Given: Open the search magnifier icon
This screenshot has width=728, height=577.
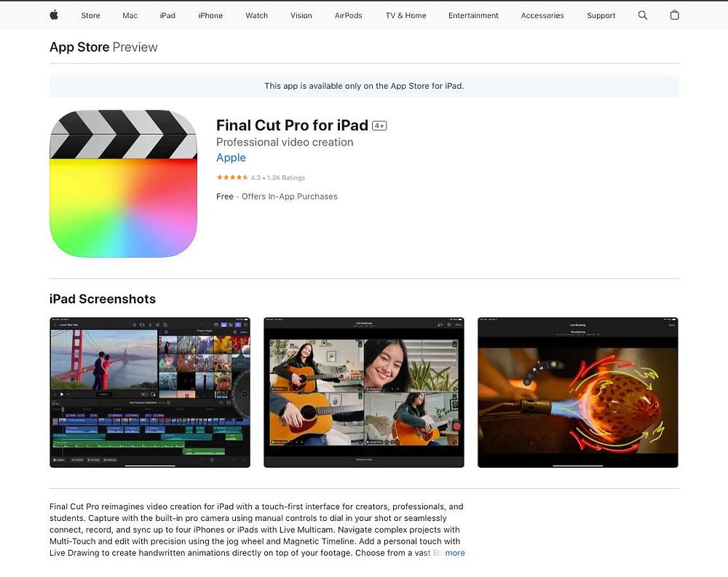Looking at the screenshot, I should coord(643,15).
